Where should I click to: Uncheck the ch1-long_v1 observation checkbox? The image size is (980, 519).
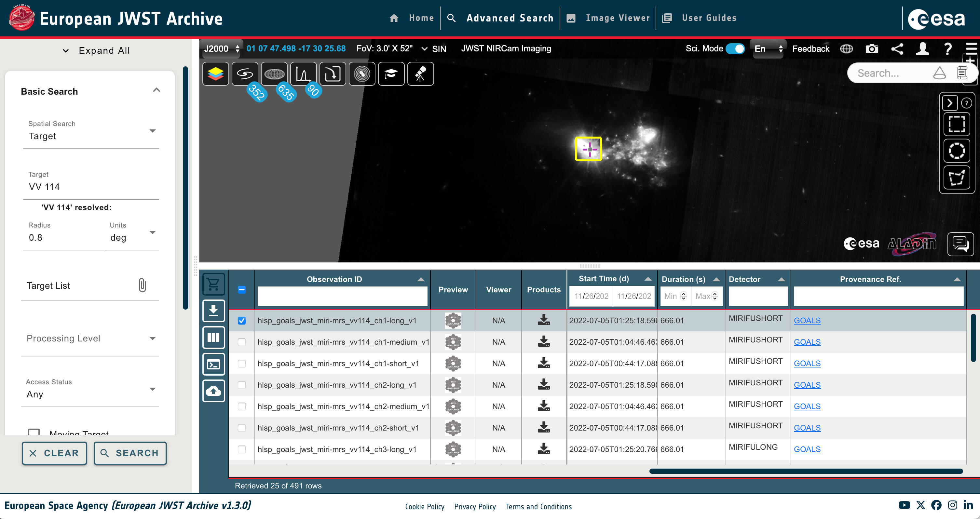[x=241, y=321]
